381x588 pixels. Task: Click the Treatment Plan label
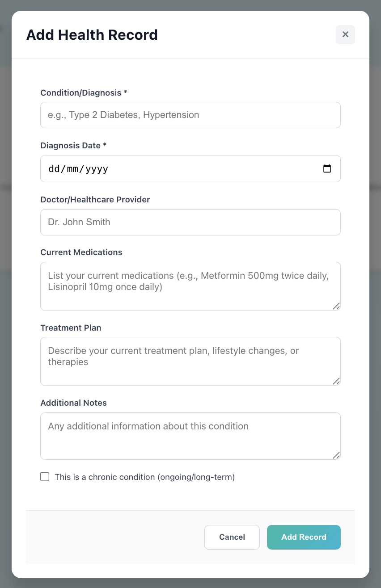click(71, 328)
